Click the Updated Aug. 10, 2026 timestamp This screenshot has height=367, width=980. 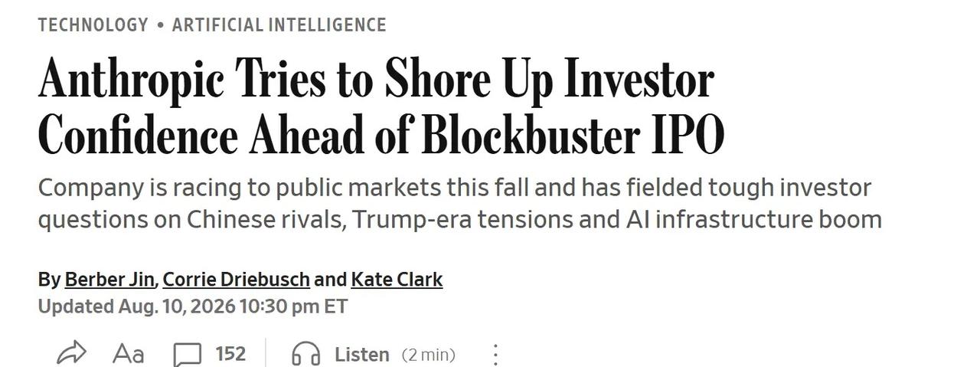pos(193,306)
